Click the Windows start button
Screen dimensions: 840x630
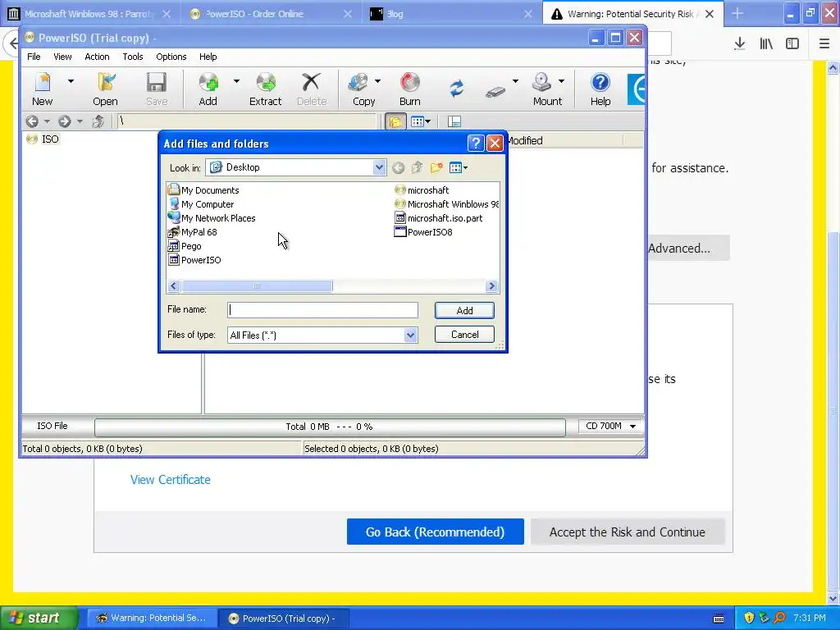coord(39,618)
